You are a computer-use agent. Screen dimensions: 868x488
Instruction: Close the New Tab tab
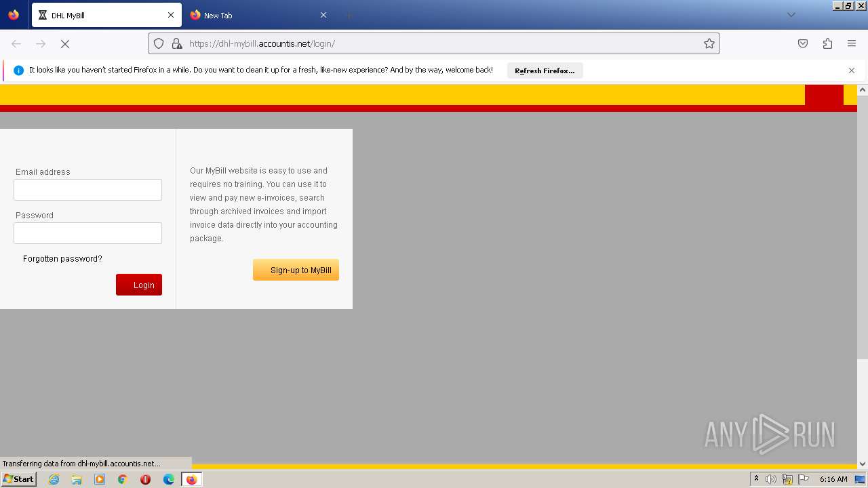click(323, 15)
